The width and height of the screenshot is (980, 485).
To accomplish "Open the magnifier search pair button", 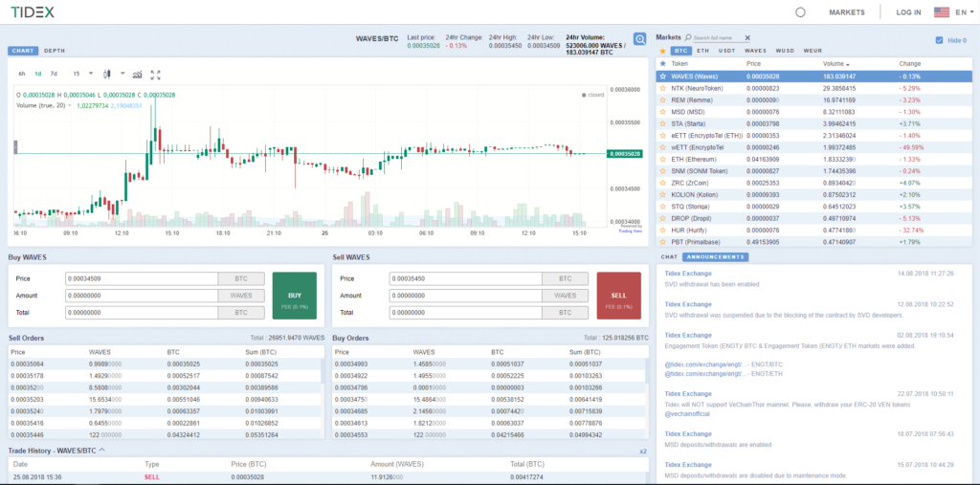I will point(640,39).
